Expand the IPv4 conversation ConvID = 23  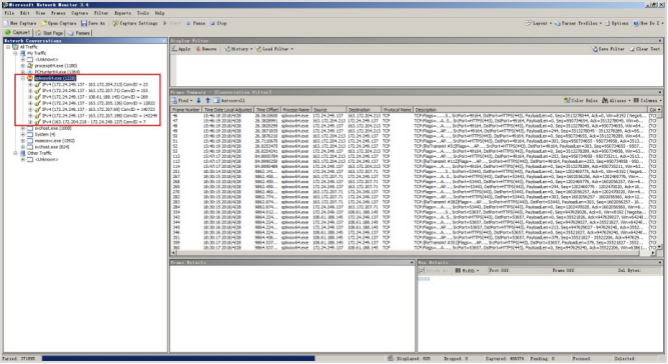coord(30,85)
